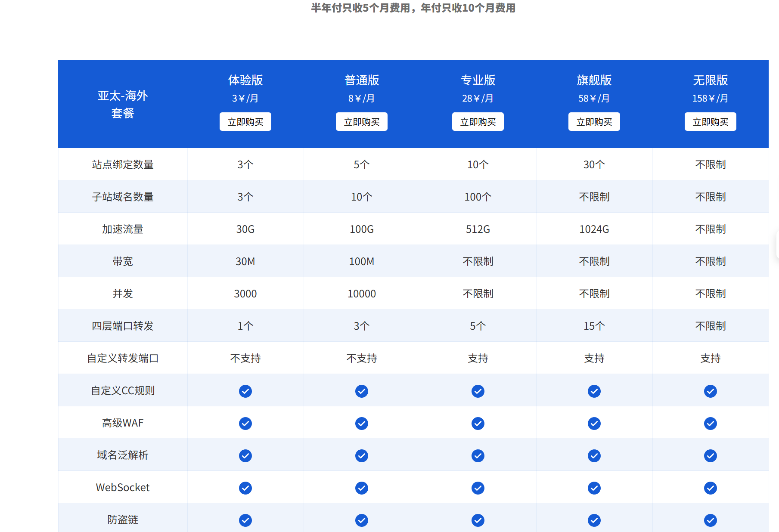Click the 域名泛解析 checkmark for 专业版
Viewport: 779px width, 532px height.
[x=478, y=455]
